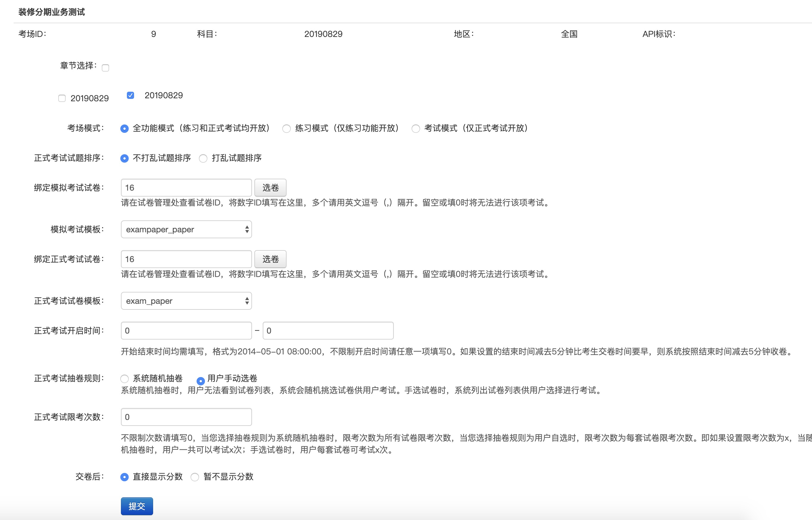The width and height of the screenshot is (812, 520).
Task: Click 选卷 button for 绑定模拟考试试卷
Action: tap(270, 188)
